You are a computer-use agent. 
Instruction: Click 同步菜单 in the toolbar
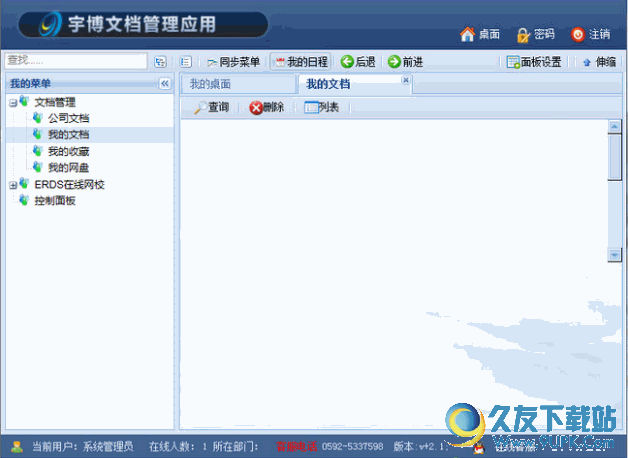(234, 62)
